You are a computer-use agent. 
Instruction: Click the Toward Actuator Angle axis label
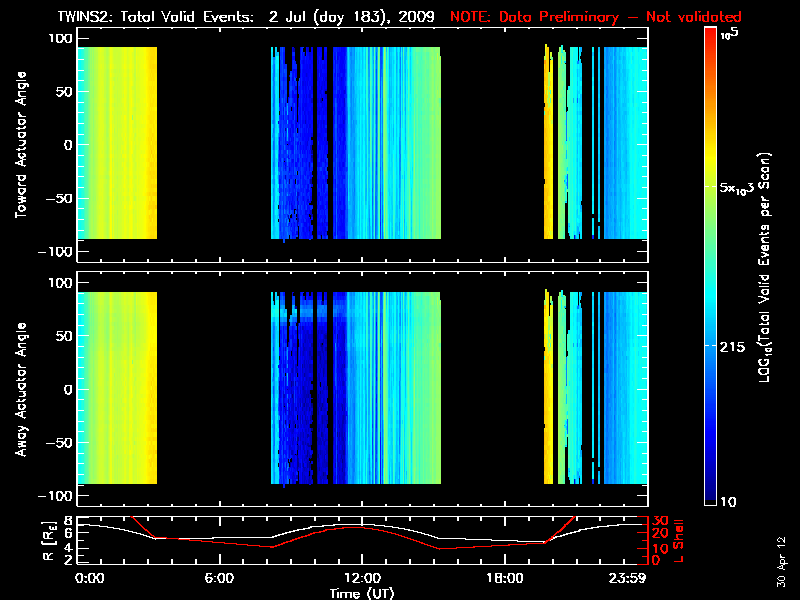(x=21, y=145)
